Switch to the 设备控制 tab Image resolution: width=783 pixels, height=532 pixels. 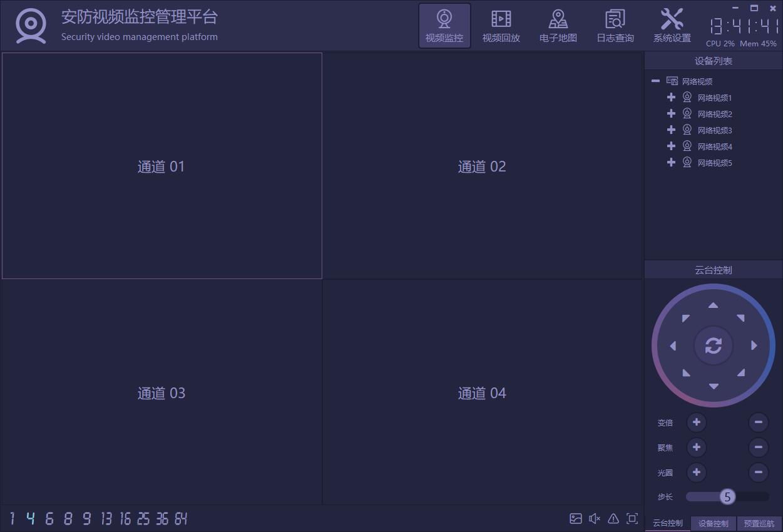[x=714, y=523]
